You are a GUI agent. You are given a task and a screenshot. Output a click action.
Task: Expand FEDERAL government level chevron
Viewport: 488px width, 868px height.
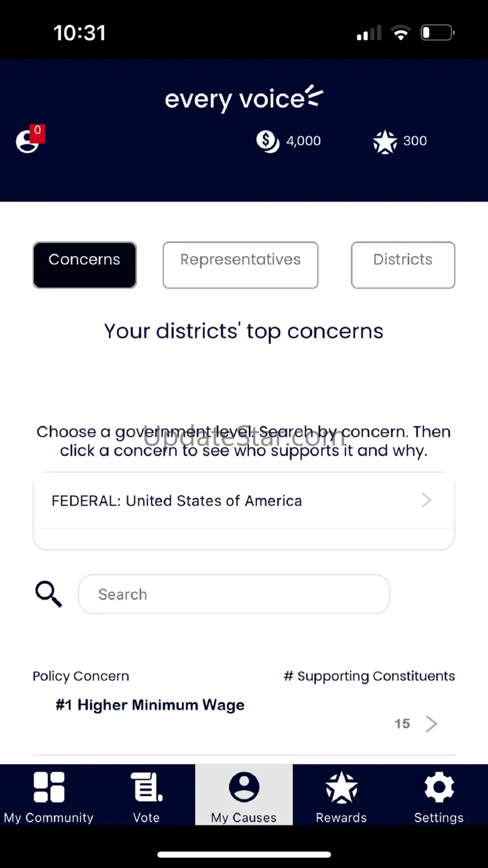(426, 500)
